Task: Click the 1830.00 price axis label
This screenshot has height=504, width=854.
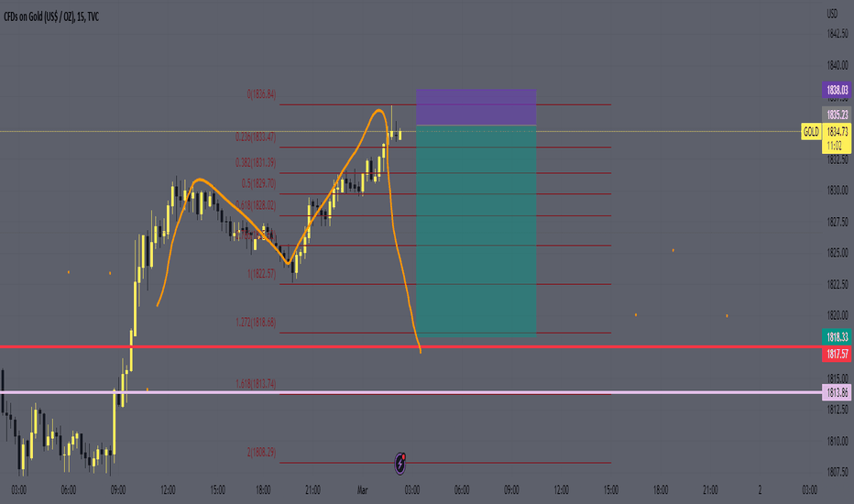Action: 838,191
